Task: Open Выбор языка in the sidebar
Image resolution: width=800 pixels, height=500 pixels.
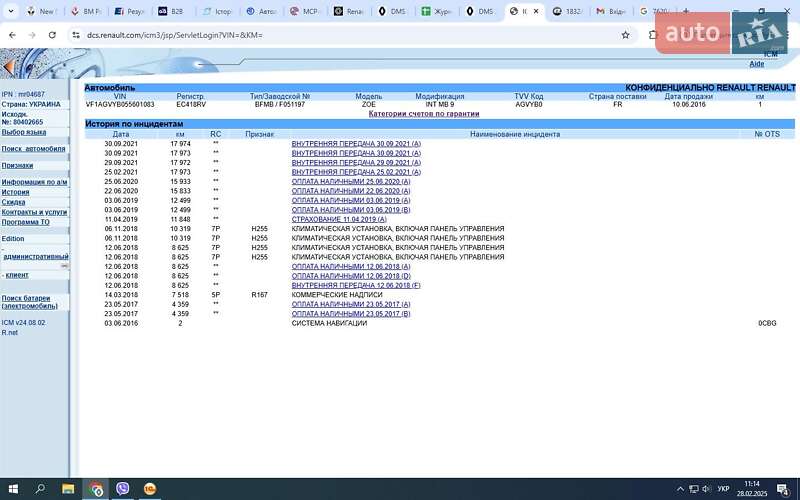Action: pyautogui.click(x=24, y=132)
